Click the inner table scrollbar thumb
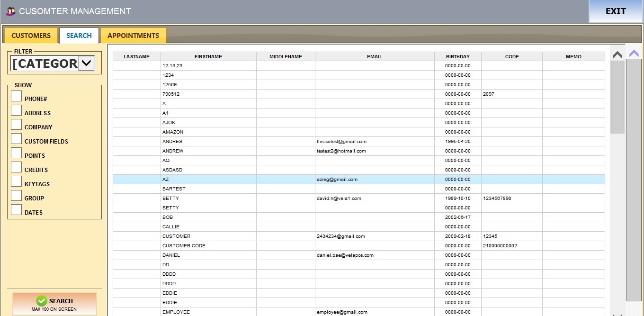The height and width of the screenshot is (316, 644). click(x=617, y=97)
